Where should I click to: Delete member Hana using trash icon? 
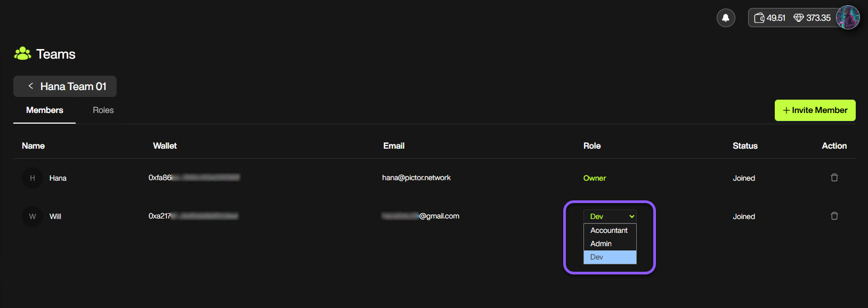[834, 177]
